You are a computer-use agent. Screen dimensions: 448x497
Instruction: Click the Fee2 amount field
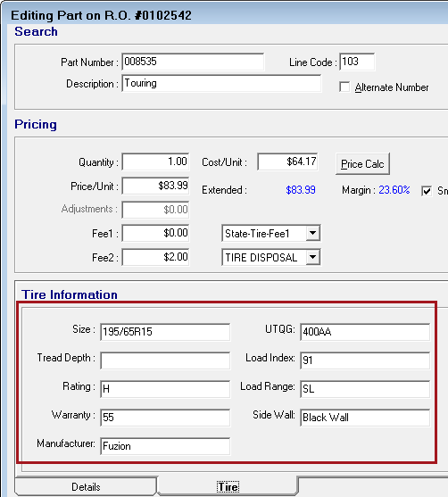pos(155,257)
